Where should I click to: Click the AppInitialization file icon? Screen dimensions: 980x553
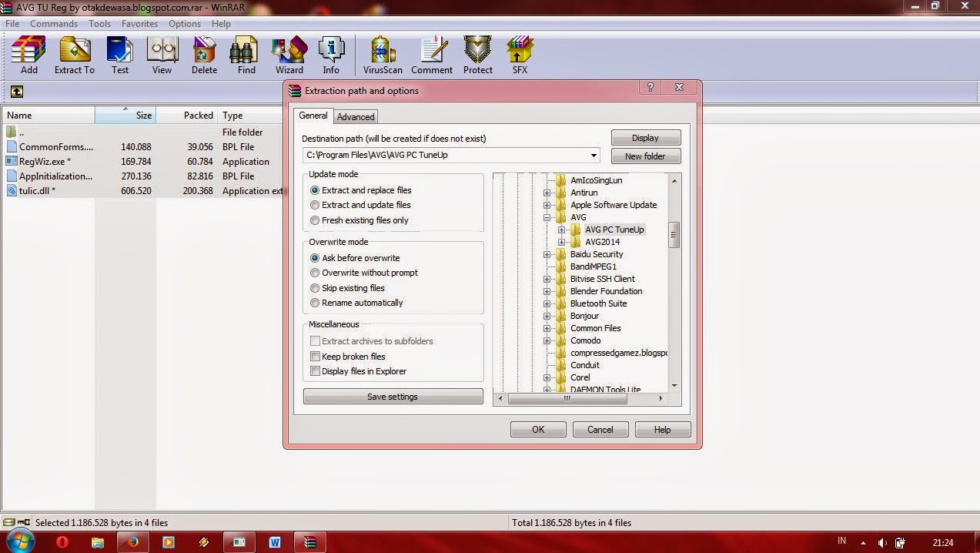pos(12,176)
